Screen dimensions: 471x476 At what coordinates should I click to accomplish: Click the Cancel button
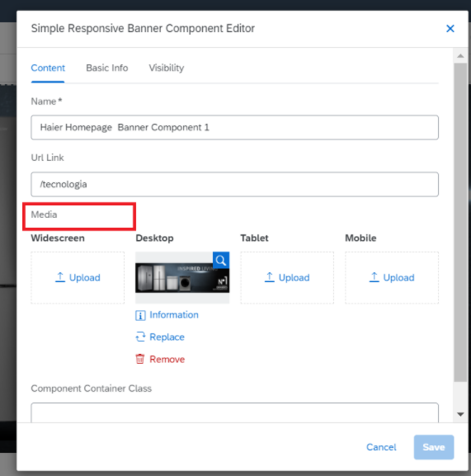(381, 447)
